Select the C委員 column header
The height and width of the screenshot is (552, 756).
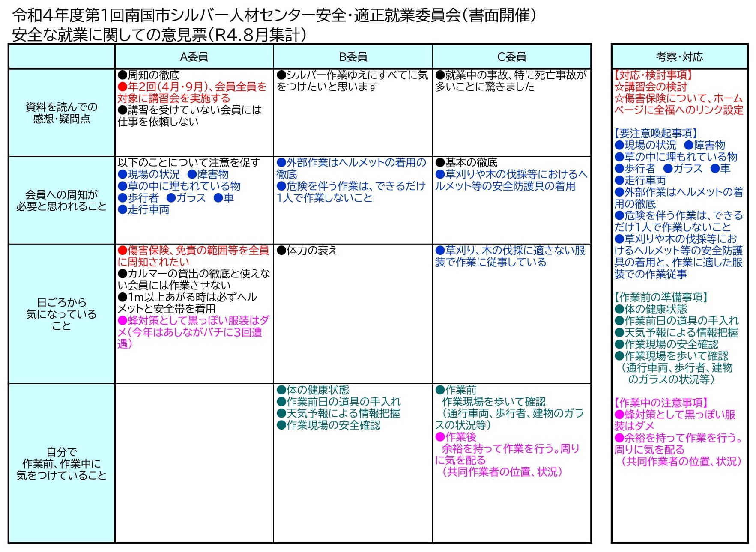coord(511,57)
